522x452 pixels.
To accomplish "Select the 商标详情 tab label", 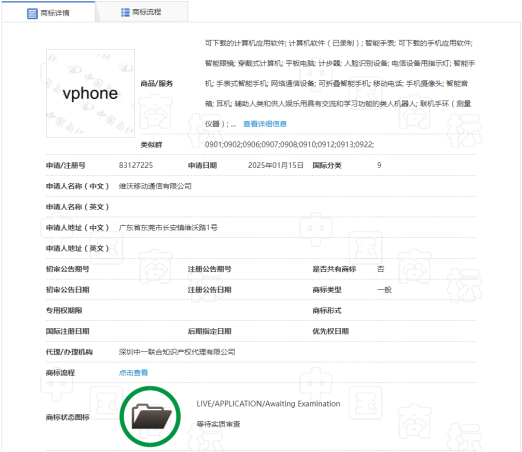I will (55, 13).
